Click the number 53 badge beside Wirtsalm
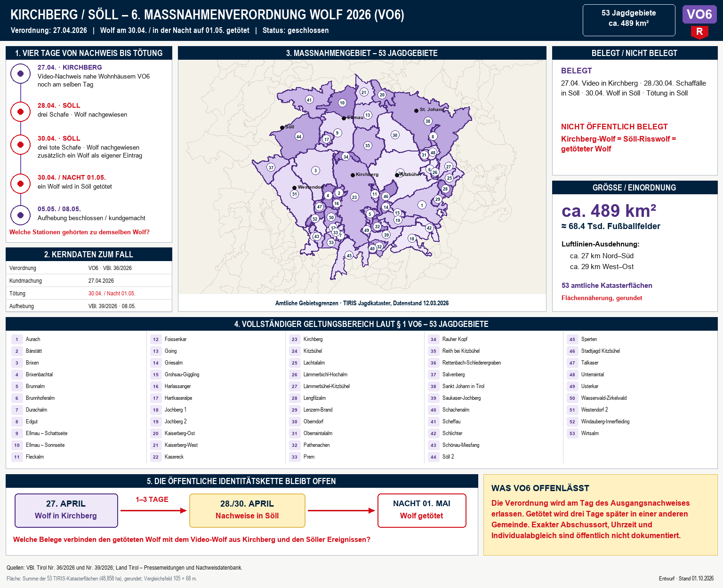The height and width of the screenshot is (588, 723). (x=572, y=433)
